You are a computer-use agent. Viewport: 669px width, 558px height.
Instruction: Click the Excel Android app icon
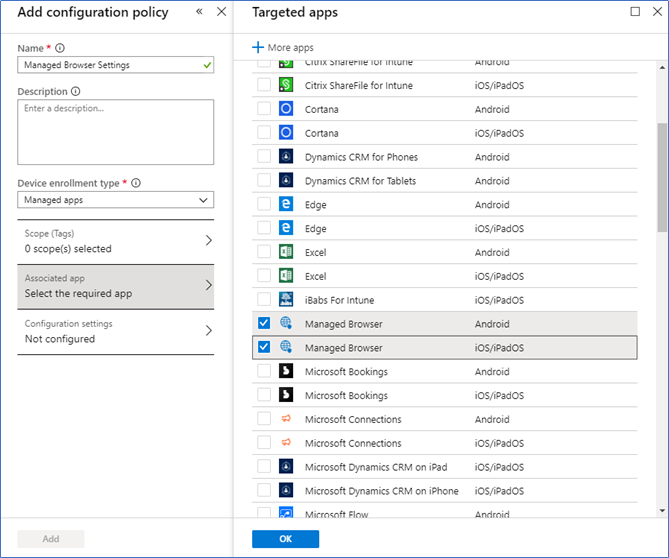[286, 252]
